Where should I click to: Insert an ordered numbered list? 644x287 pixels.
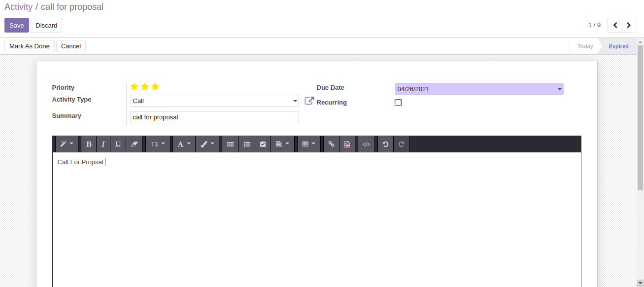[247, 144]
